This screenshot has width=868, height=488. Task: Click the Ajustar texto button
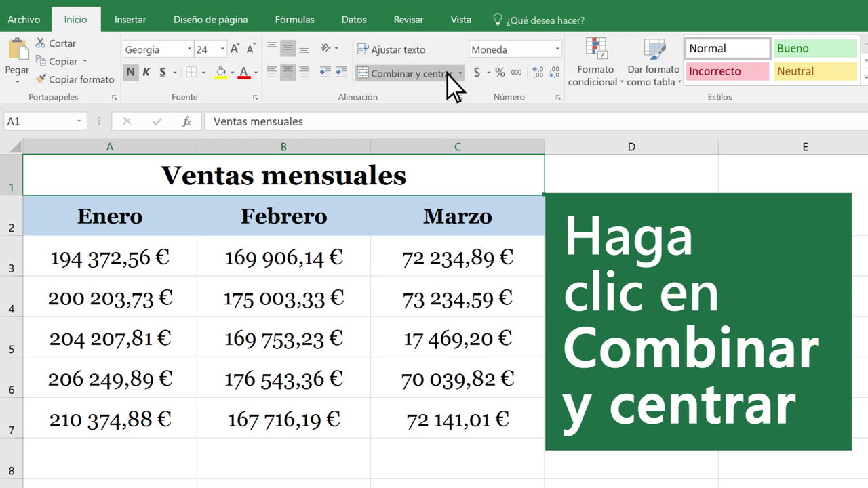tap(391, 49)
